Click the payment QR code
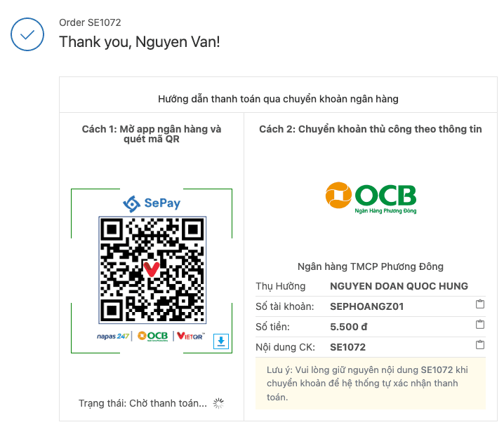504x427 pixels. [x=152, y=270]
